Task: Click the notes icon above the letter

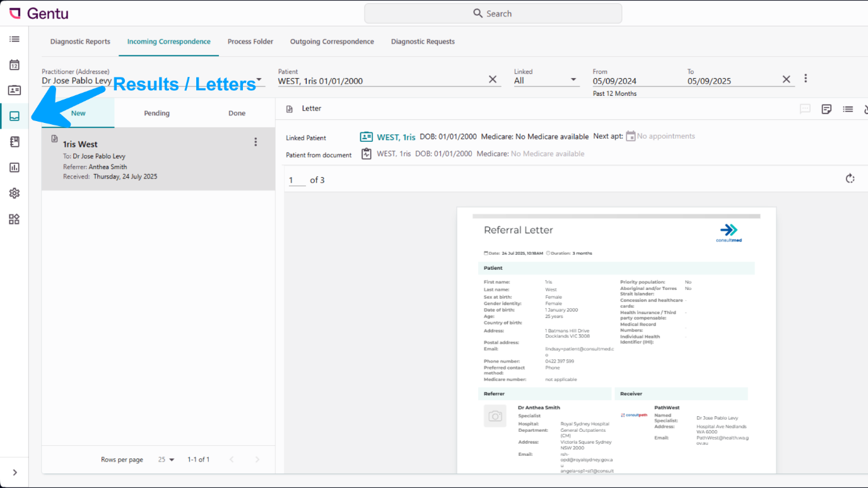Action: coord(826,109)
